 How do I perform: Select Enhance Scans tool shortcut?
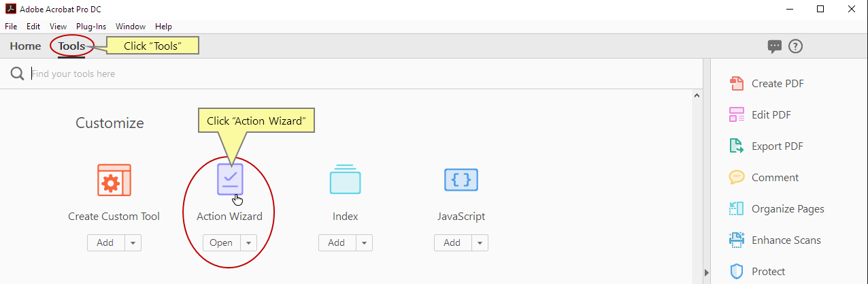coord(786,240)
